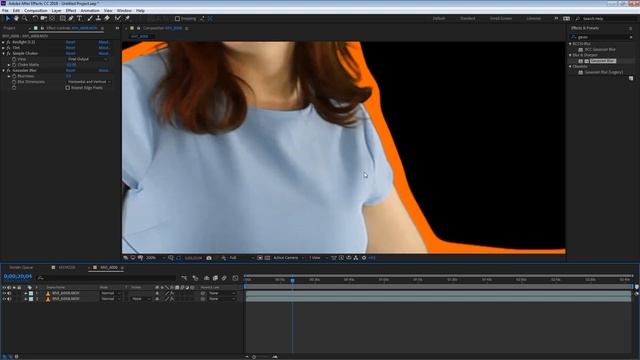Image resolution: width=640 pixels, height=360 pixels.
Task: Switch to the Project panel tab
Action: click(x=9, y=28)
